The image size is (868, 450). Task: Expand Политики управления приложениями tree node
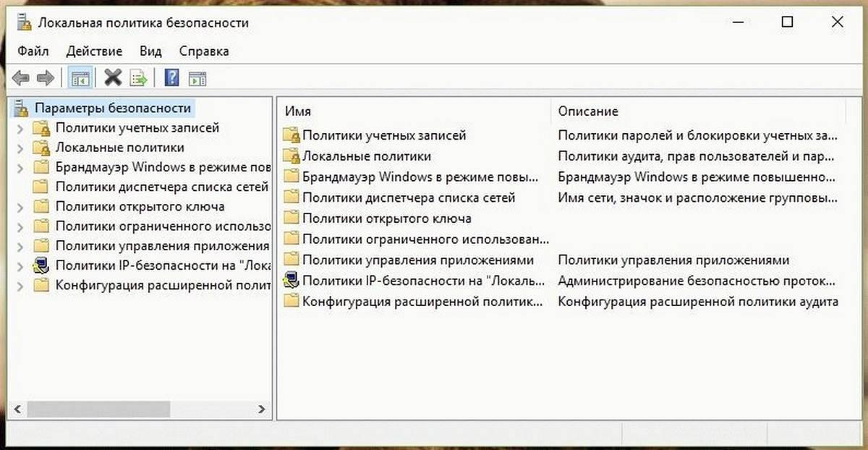point(20,246)
